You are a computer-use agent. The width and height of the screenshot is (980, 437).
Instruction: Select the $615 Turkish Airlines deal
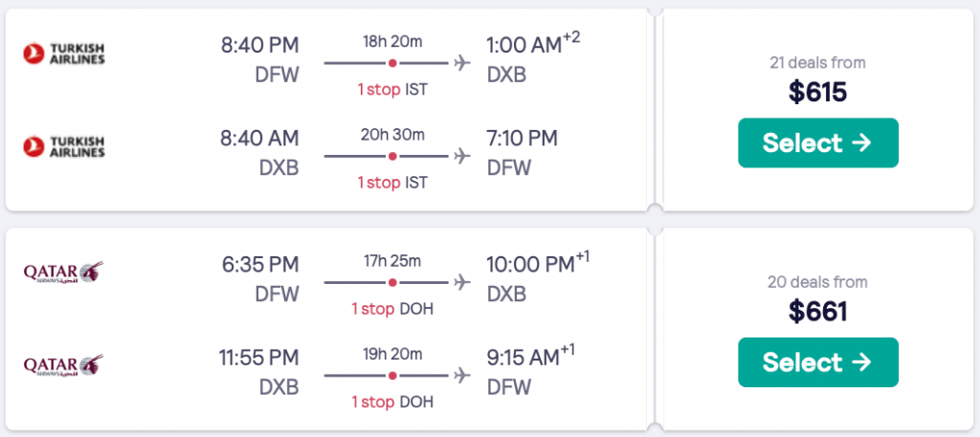818,142
